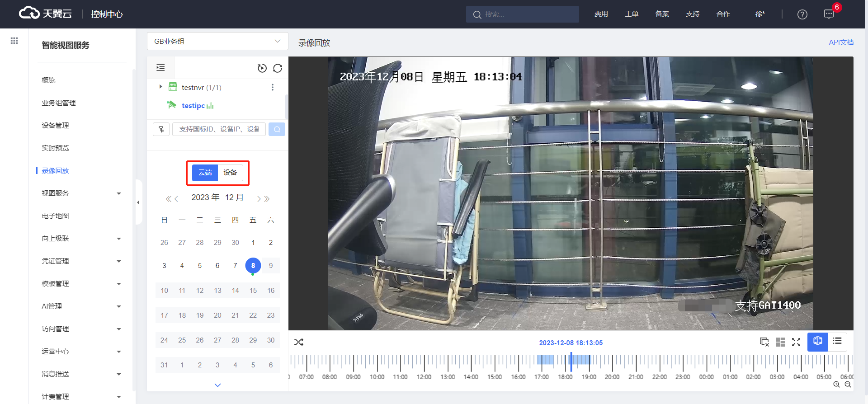Image resolution: width=868 pixels, height=404 pixels.
Task: Open the messages notification icon
Action: [x=829, y=14]
